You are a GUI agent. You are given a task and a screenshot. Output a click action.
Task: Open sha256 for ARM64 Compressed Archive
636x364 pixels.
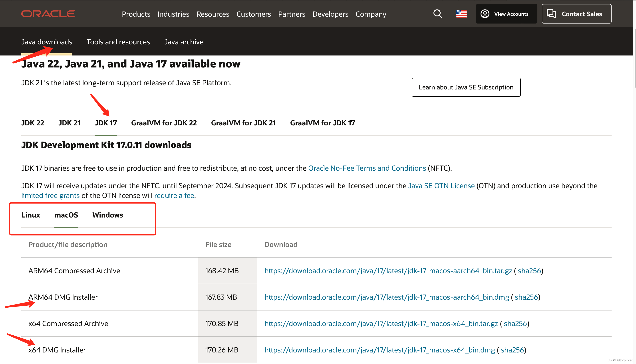coord(529,271)
